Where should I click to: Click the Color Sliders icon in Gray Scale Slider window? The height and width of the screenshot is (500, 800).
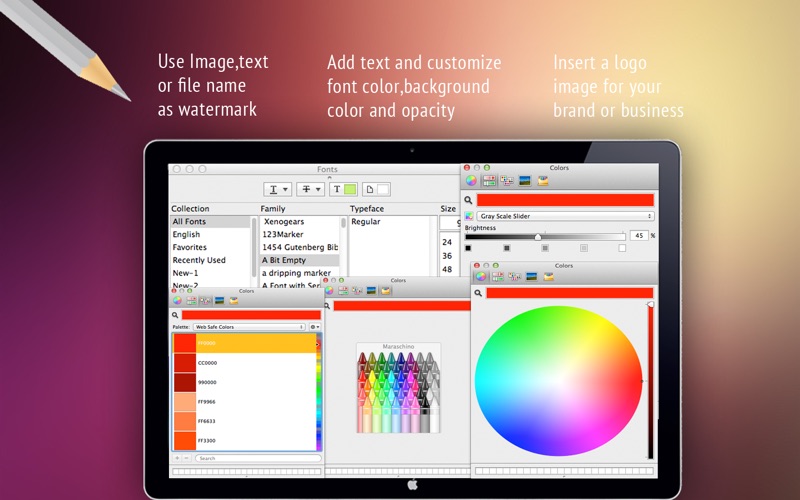tap(489, 181)
